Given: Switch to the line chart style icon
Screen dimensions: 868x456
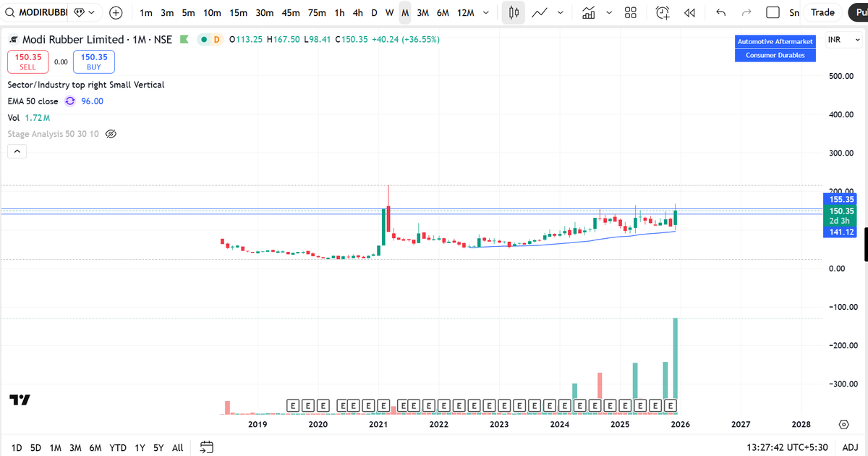Looking at the screenshot, I should point(539,12).
